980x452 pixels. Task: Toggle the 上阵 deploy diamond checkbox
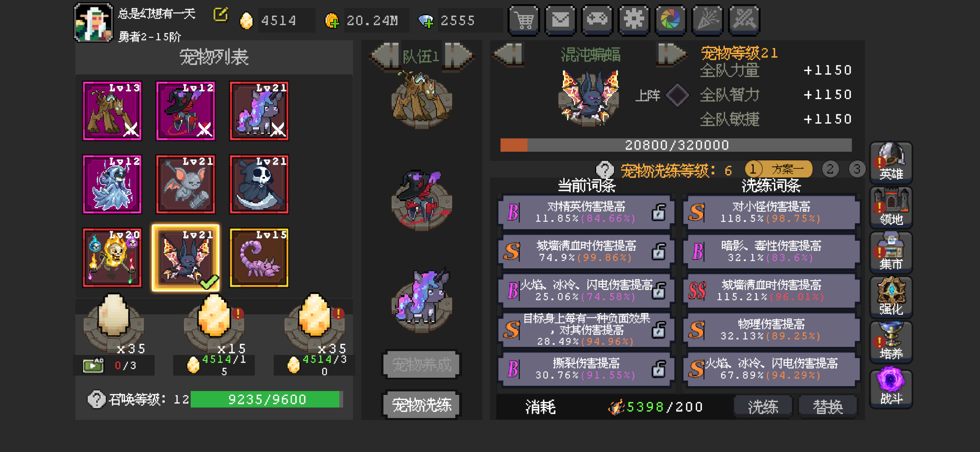coord(678,95)
